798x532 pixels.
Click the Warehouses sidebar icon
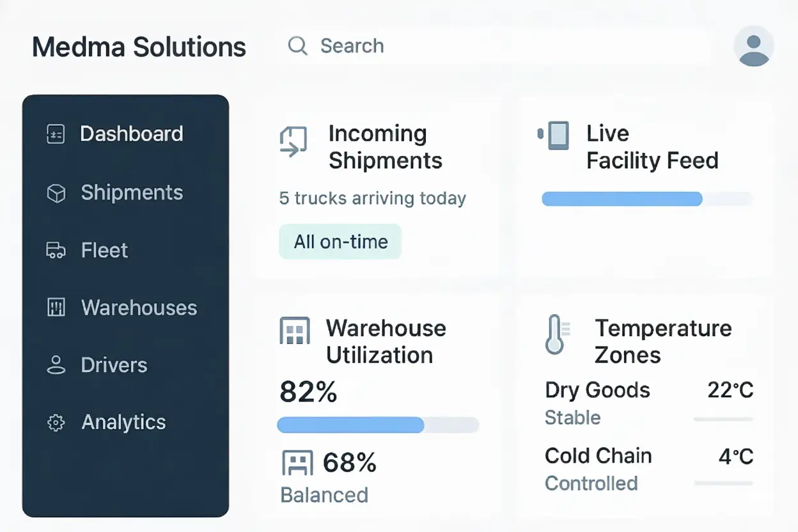click(x=56, y=308)
